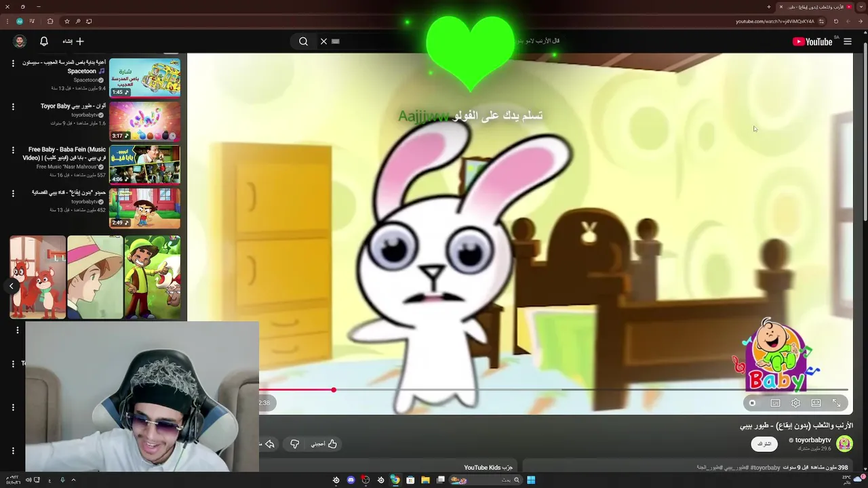Reload the page with refresh icon
This screenshot has height=488, width=868.
[x=836, y=21]
